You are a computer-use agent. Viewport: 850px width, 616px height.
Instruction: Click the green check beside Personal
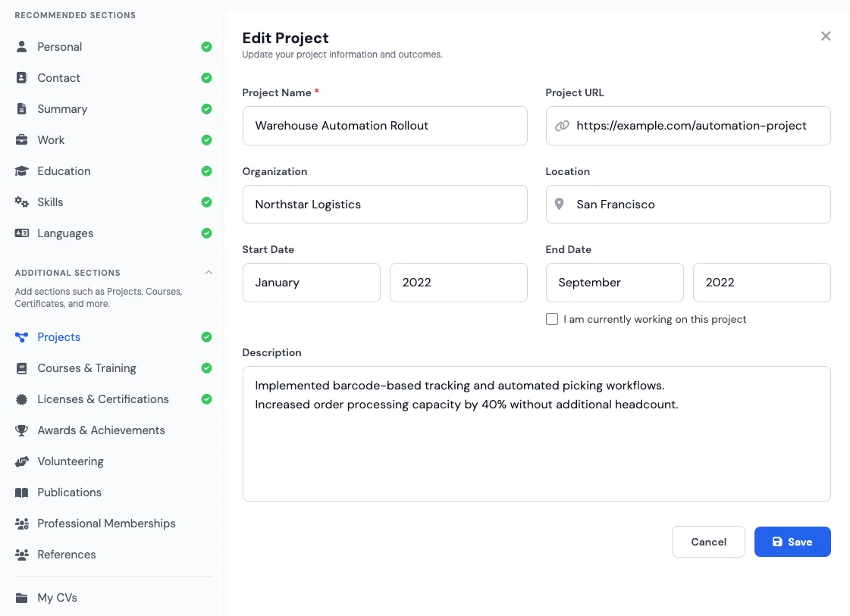(x=206, y=46)
